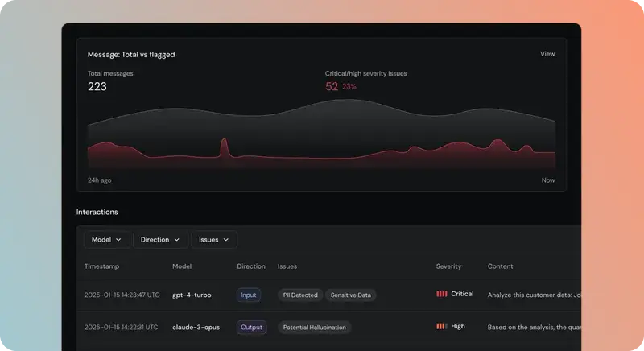Select the PII Detected issue tag
The width and height of the screenshot is (644, 351).
pyautogui.click(x=300, y=295)
